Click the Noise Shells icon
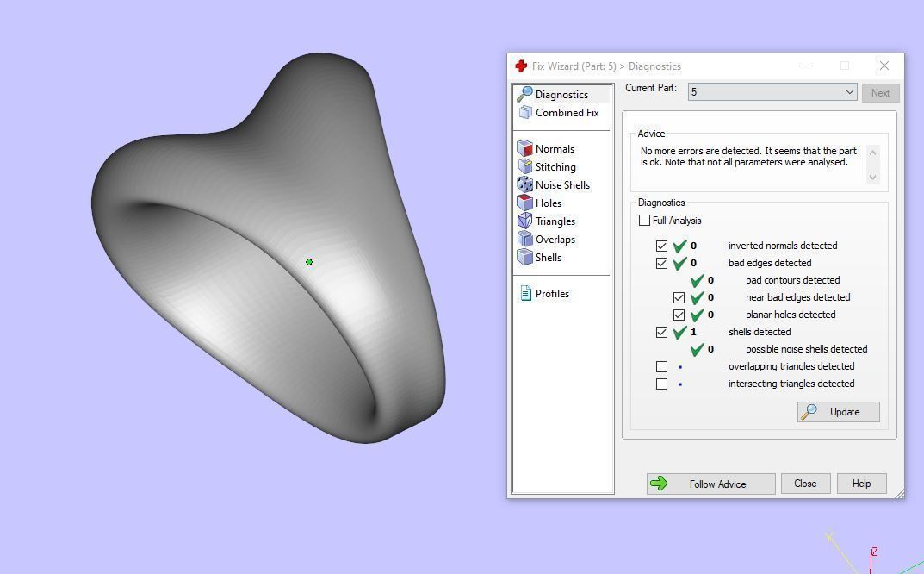Image resolution: width=924 pixels, height=574 pixels. [524, 184]
